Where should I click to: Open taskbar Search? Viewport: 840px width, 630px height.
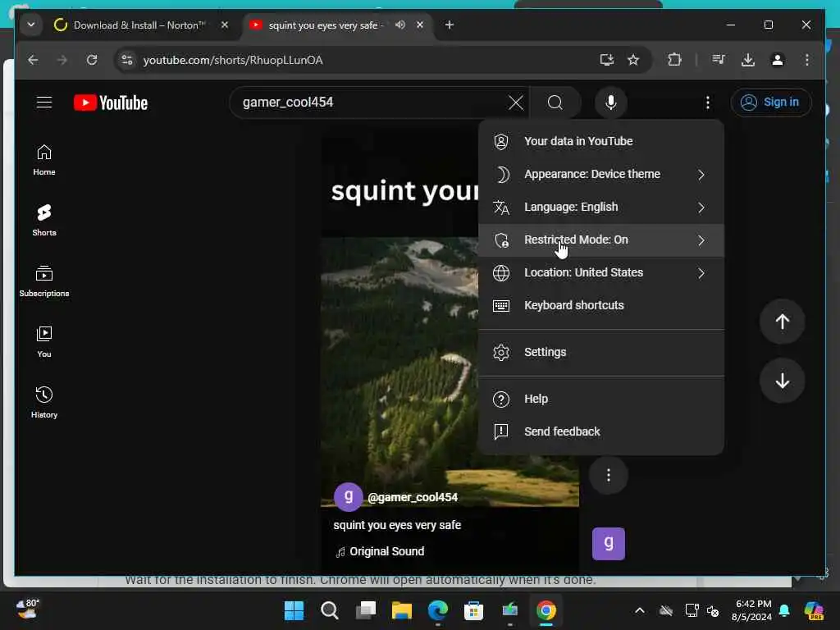click(x=330, y=610)
